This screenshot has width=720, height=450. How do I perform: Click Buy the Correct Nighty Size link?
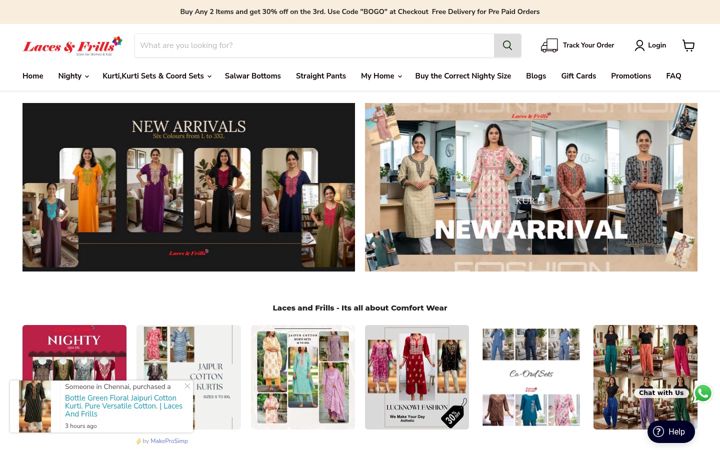[x=463, y=76]
